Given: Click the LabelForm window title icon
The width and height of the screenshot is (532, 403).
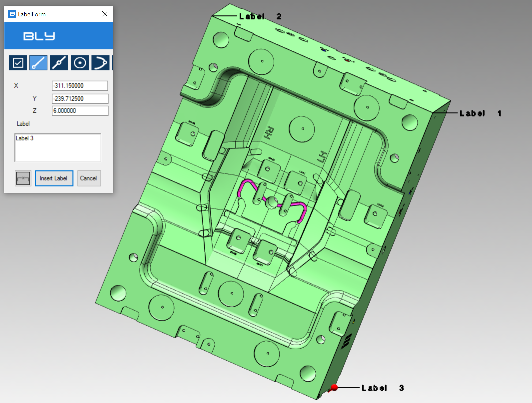Looking at the screenshot, I should [x=12, y=14].
